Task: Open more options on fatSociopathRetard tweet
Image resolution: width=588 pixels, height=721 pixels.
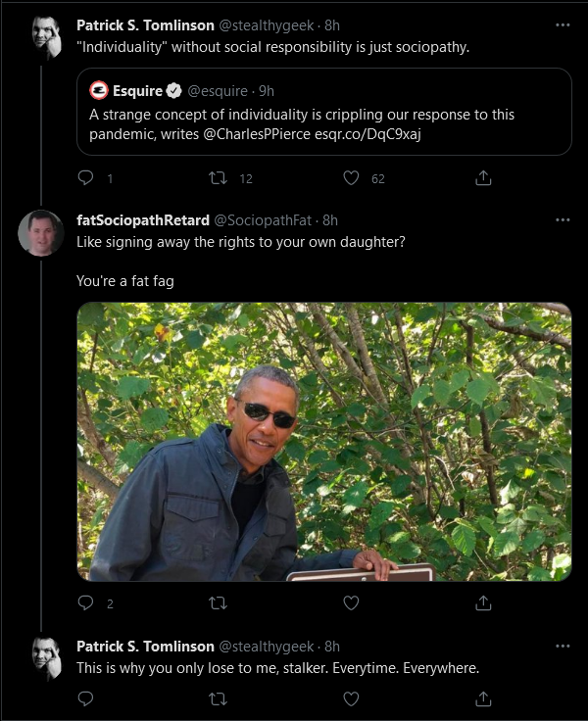Action: coord(563,219)
